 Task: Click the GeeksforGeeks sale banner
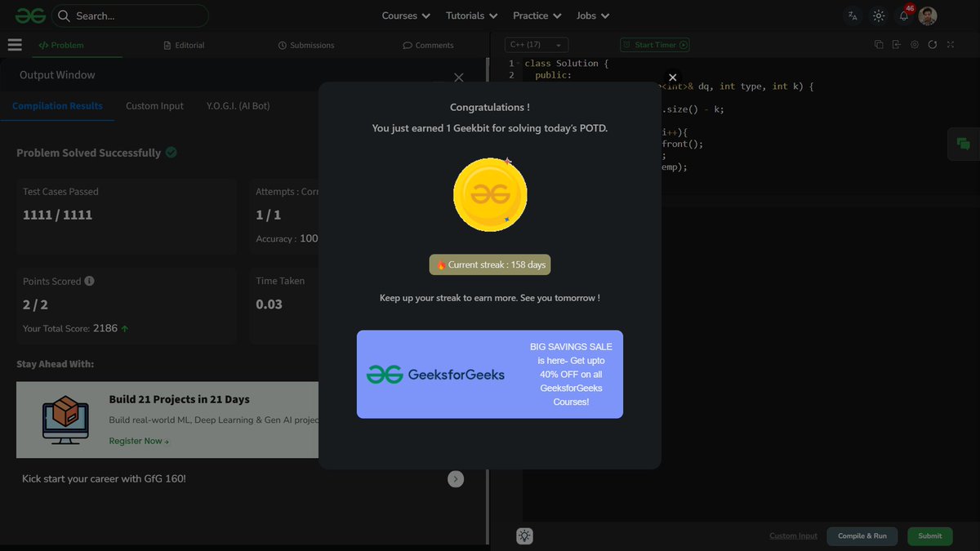(490, 374)
